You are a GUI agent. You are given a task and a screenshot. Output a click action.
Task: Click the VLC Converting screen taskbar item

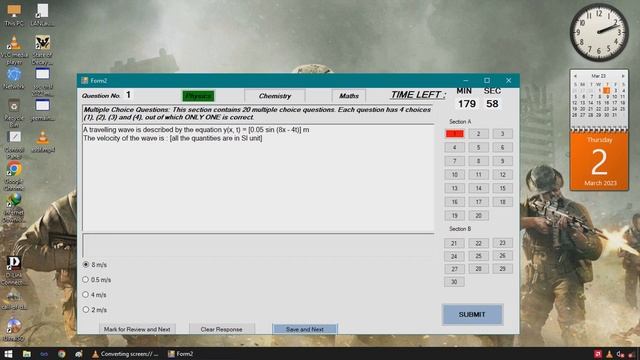(x=125, y=354)
